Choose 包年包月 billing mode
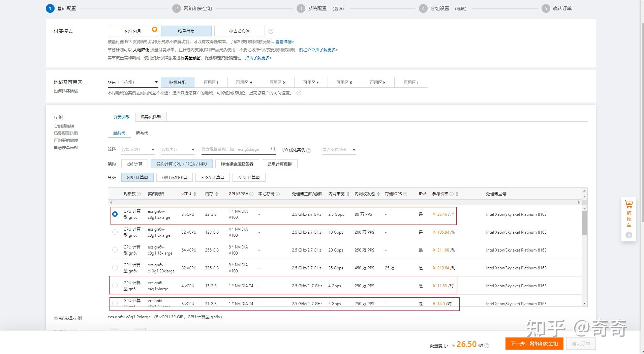The height and width of the screenshot is (354, 644). (133, 31)
